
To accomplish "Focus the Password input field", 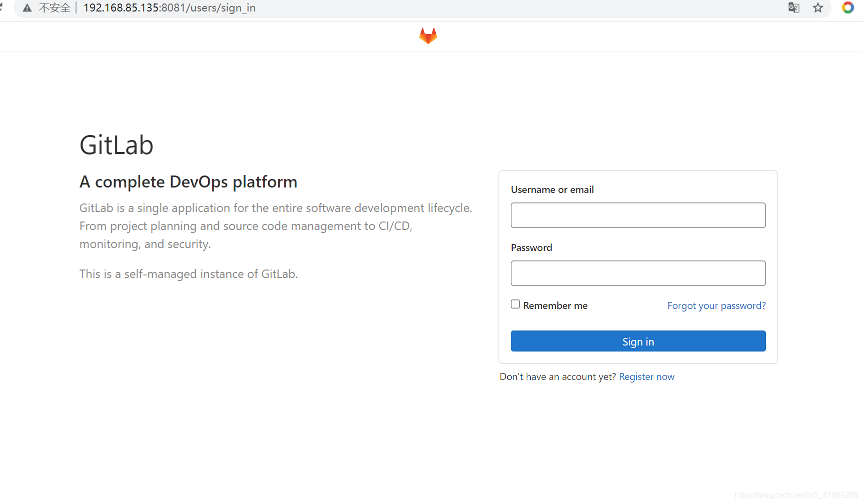I will (638, 273).
